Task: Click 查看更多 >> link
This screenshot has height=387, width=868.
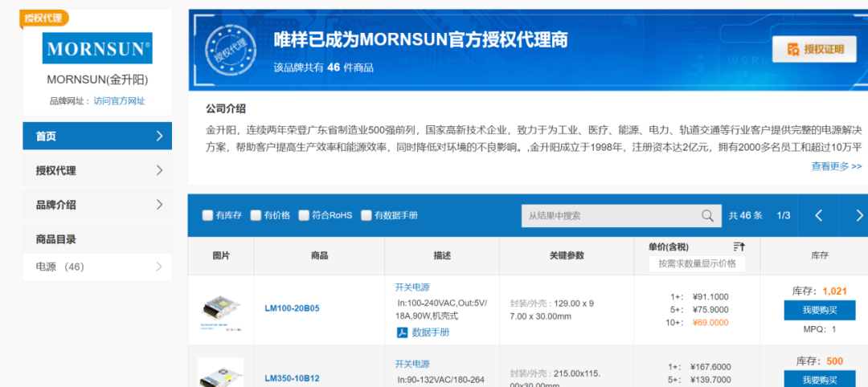Action: coord(837,166)
